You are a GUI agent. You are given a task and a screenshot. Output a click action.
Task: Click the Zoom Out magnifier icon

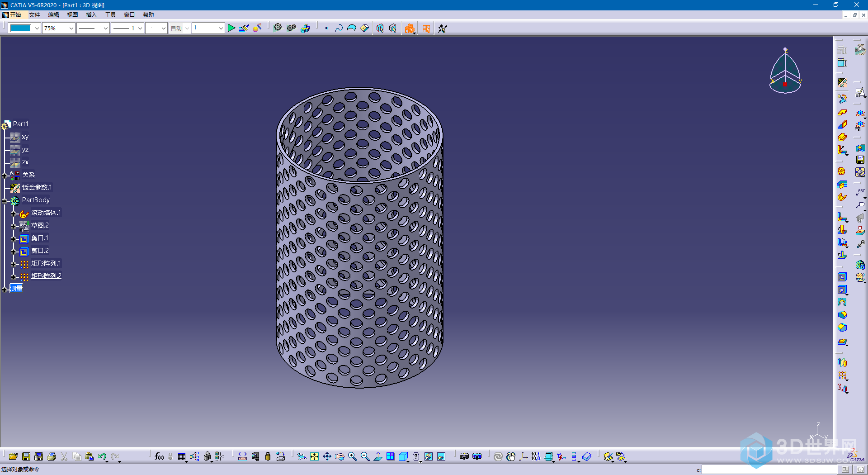(x=365, y=456)
